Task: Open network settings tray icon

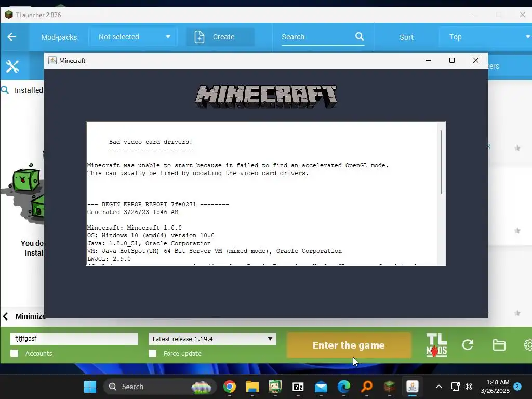Action: point(455,387)
